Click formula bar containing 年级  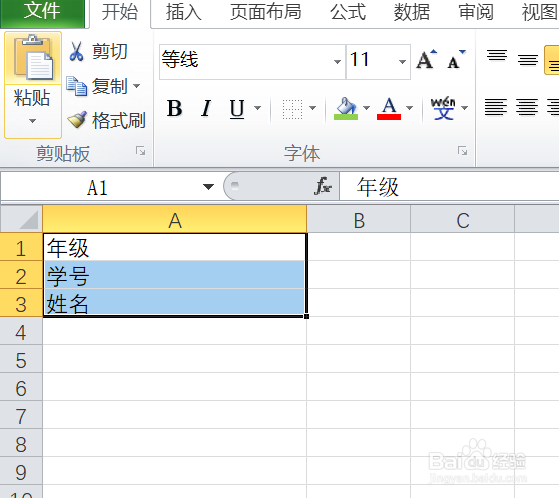(x=449, y=186)
